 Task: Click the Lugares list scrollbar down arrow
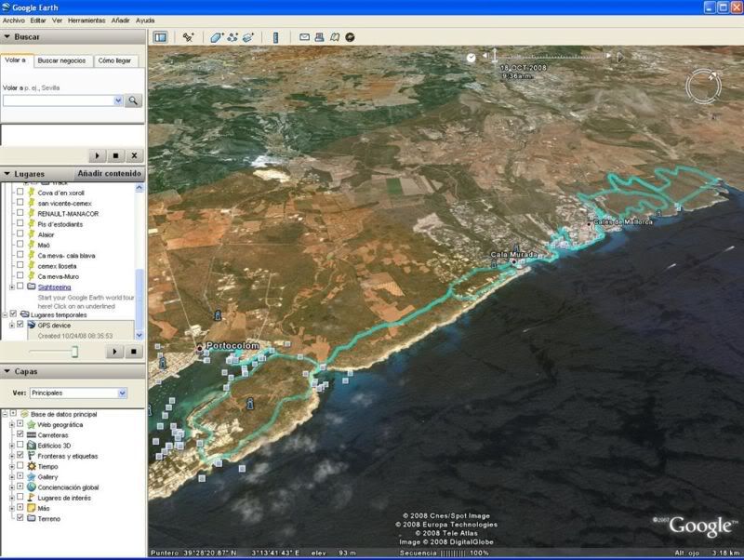coord(139,336)
